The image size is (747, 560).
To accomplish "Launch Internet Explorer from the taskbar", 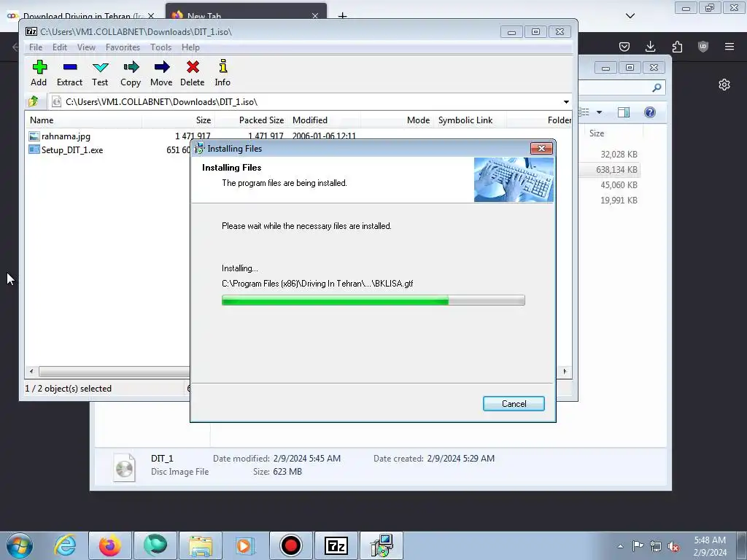I will [x=65, y=545].
